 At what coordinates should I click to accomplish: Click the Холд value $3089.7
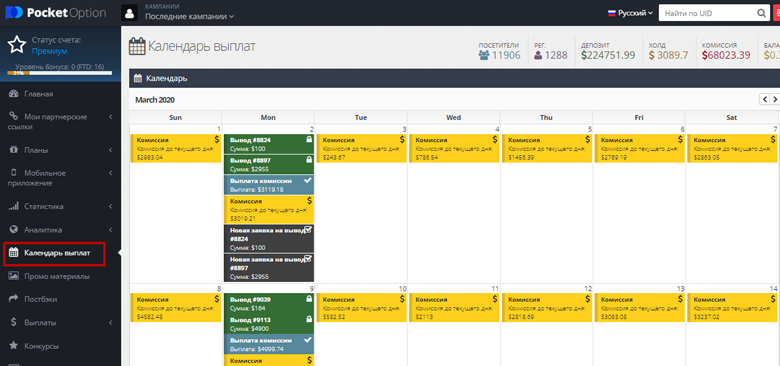tap(669, 55)
